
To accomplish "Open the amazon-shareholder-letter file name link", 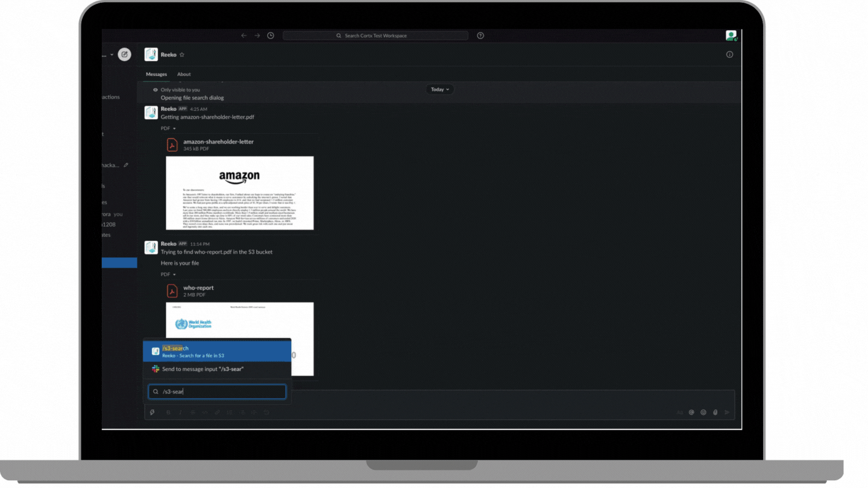I will [x=218, y=142].
